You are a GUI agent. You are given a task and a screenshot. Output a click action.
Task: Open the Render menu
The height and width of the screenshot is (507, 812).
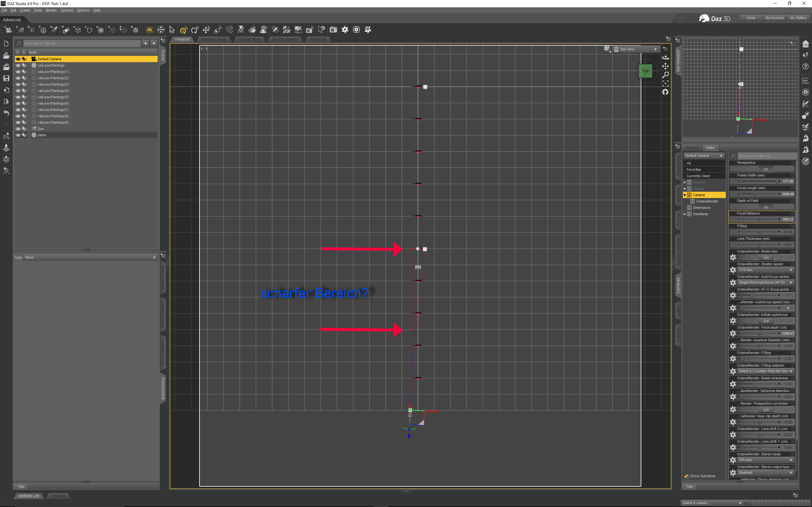point(51,10)
